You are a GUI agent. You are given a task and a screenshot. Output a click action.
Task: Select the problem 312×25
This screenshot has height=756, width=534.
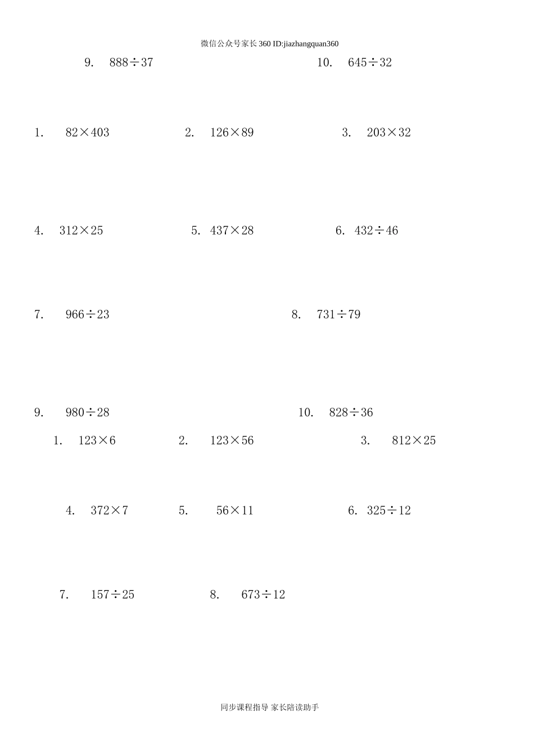click(x=82, y=231)
